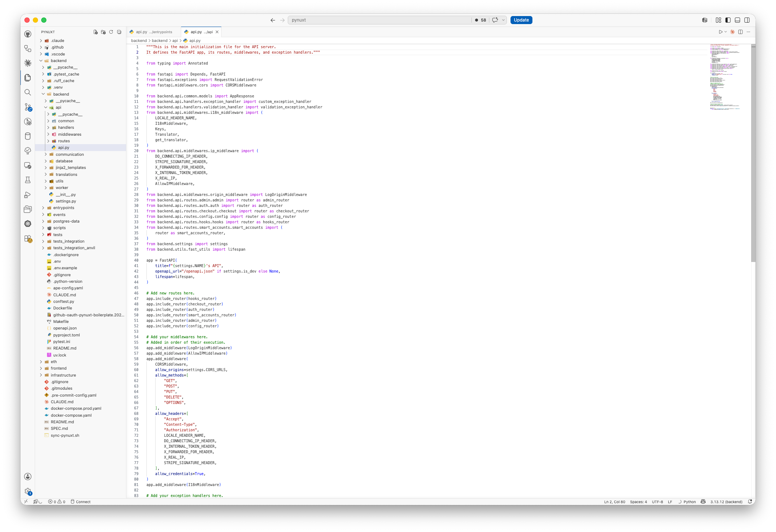Click the New Folder icon in explorer header
The image size is (776, 532).
click(x=103, y=32)
